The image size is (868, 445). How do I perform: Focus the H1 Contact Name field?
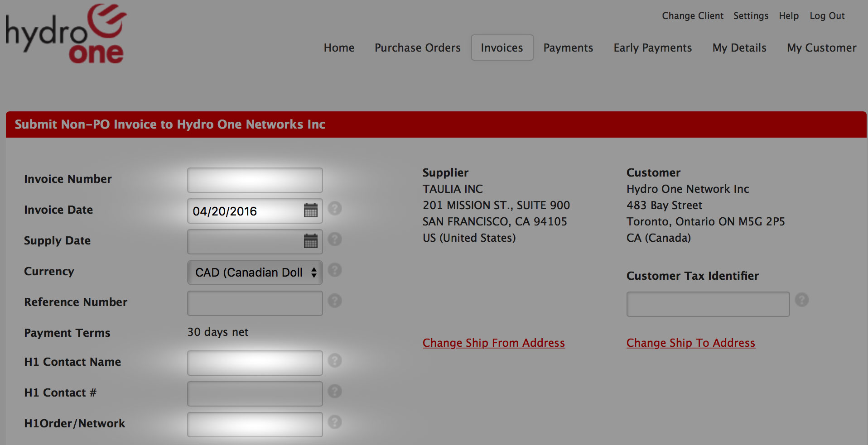255,363
